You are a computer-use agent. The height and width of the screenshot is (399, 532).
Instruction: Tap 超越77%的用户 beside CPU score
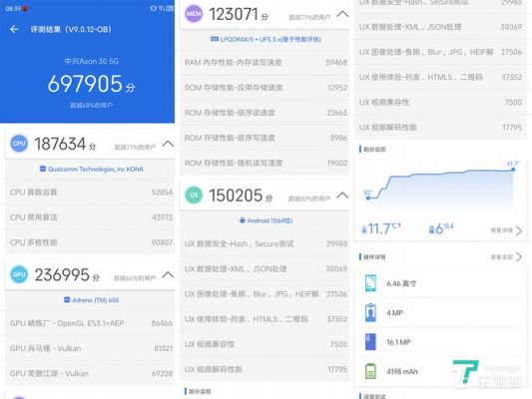(x=135, y=147)
